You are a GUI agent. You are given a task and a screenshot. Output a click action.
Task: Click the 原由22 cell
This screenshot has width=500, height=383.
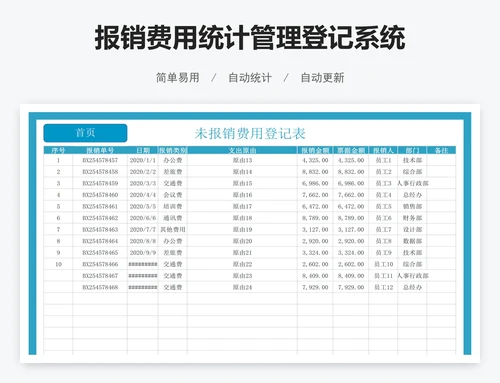[242, 264]
